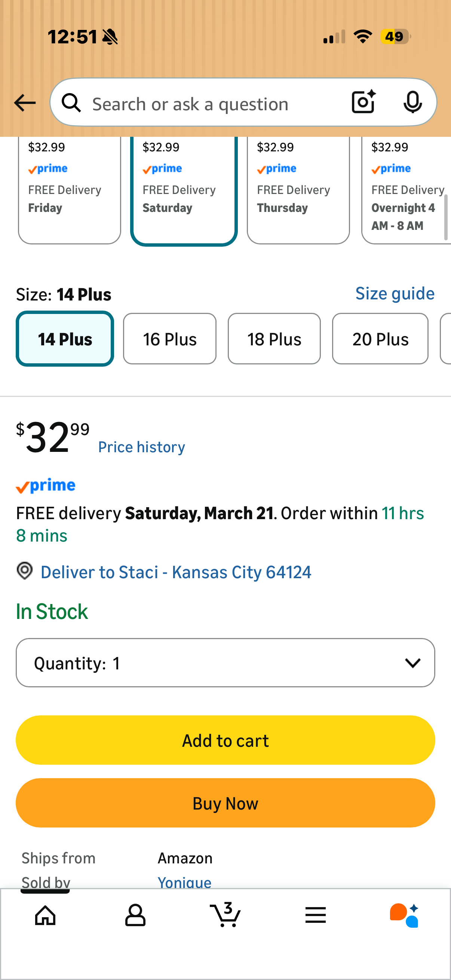Tap the search input field

(213, 103)
